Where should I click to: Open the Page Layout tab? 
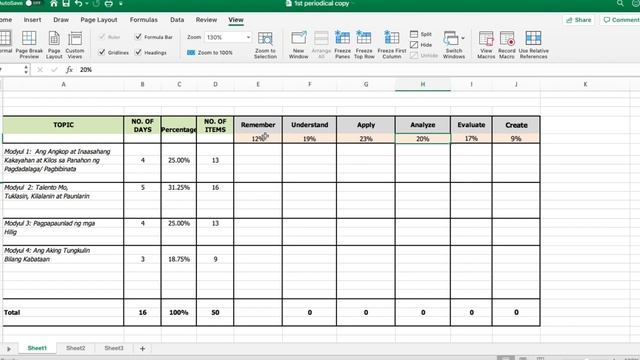pyautogui.click(x=99, y=20)
